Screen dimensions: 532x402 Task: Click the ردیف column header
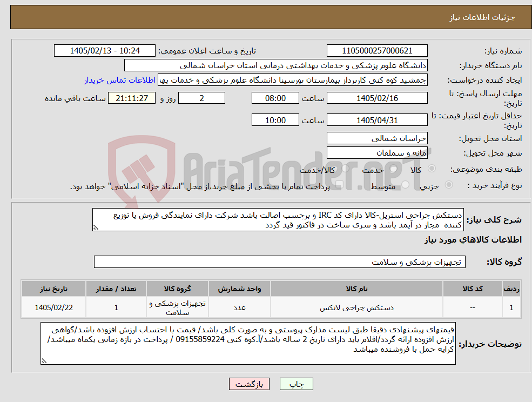(x=511, y=289)
